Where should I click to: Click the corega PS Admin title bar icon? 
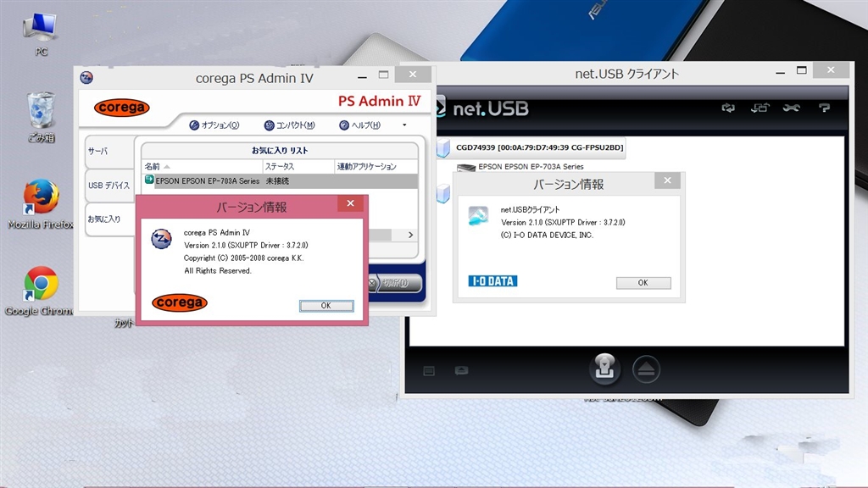tap(86, 77)
